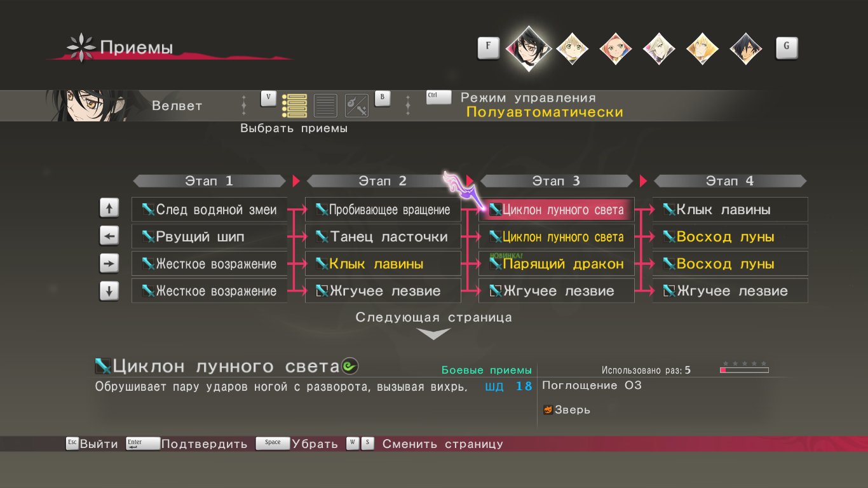Click the B key icon after the mode icons

[383, 98]
